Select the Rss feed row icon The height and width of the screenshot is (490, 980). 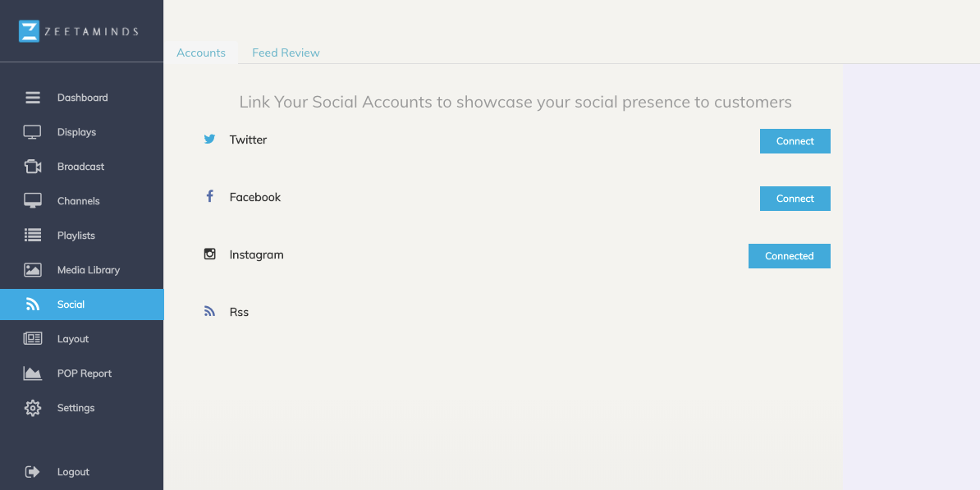pyautogui.click(x=210, y=311)
